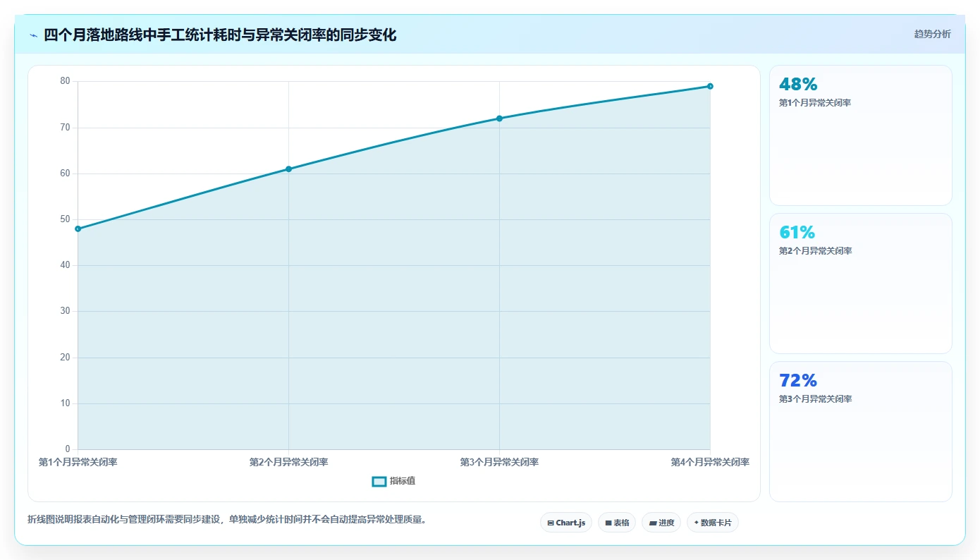Screen dimensions: 980x560
Task: Click y-axis tick value 40
Action: click(x=65, y=265)
